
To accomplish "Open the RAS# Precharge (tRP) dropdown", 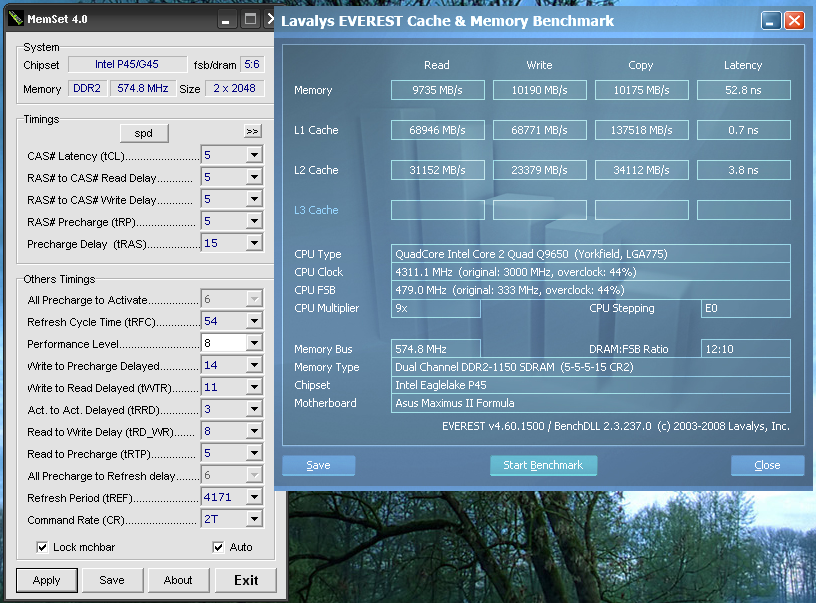I will pos(254,221).
